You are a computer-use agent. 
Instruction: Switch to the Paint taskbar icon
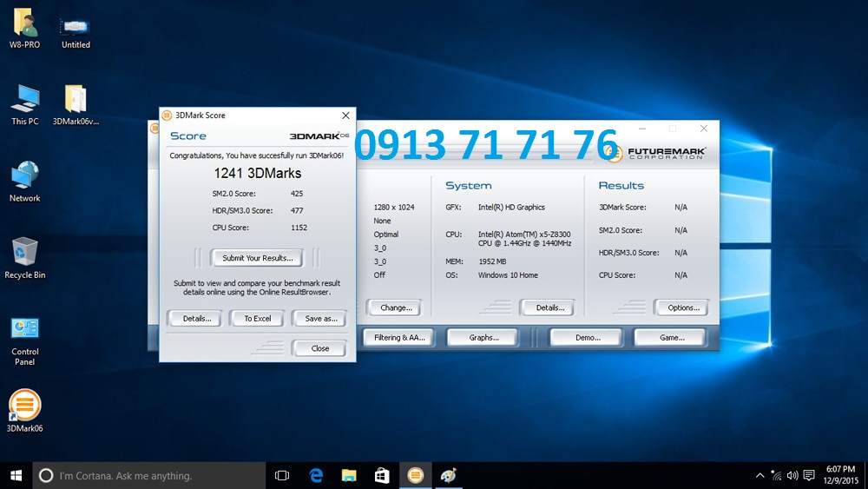tap(449, 475)
